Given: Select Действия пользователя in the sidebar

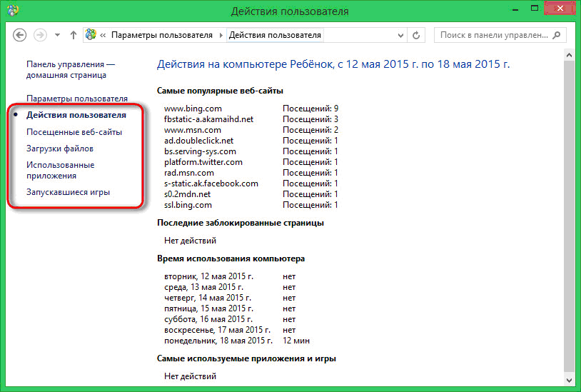Looking at the screenshot, I should click(x=76, y=115).
